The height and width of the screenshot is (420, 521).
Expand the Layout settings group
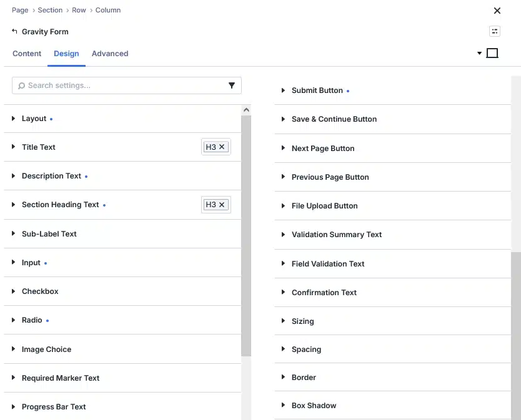coord(122,119)
